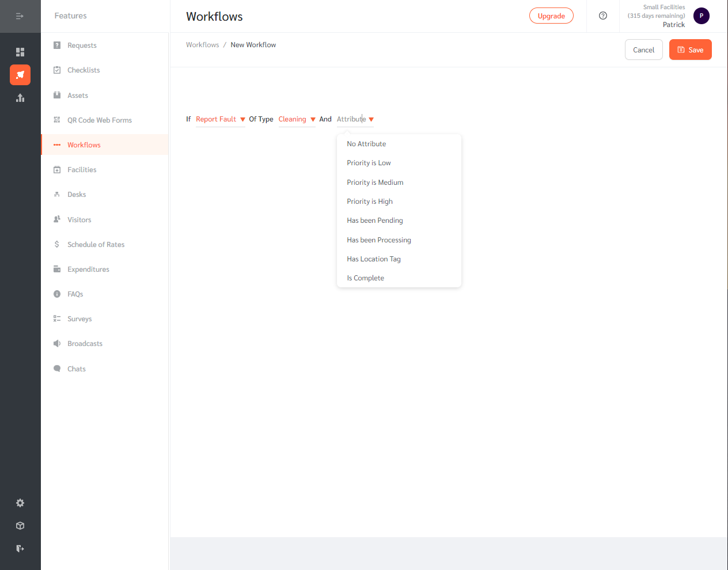Open the help question mark icon

(x=602, y=16)
